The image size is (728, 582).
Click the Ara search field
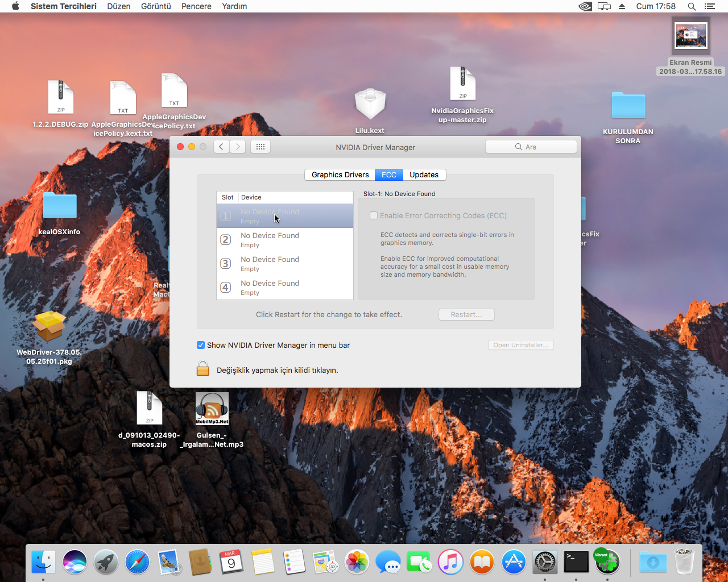pos(531,147)
